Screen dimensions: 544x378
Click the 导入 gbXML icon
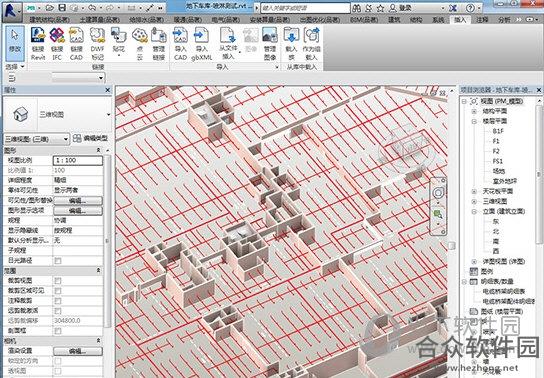[202, 44]
